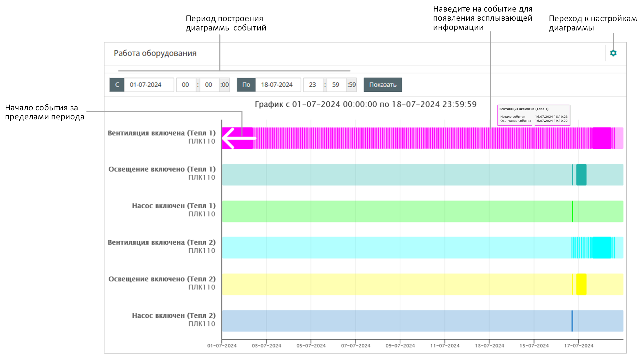Click the end hours field showing 23

coord(313,85)
